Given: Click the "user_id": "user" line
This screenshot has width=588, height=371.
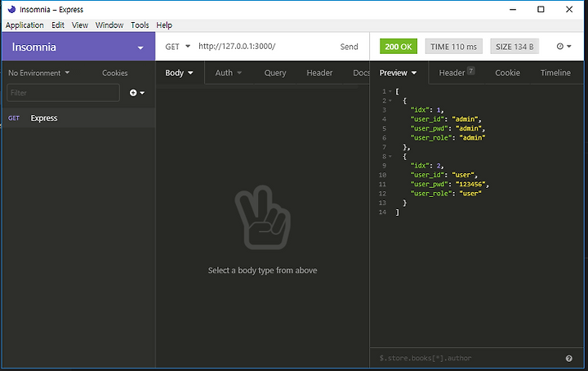Looking at the screenshot, I should [444, 175].
